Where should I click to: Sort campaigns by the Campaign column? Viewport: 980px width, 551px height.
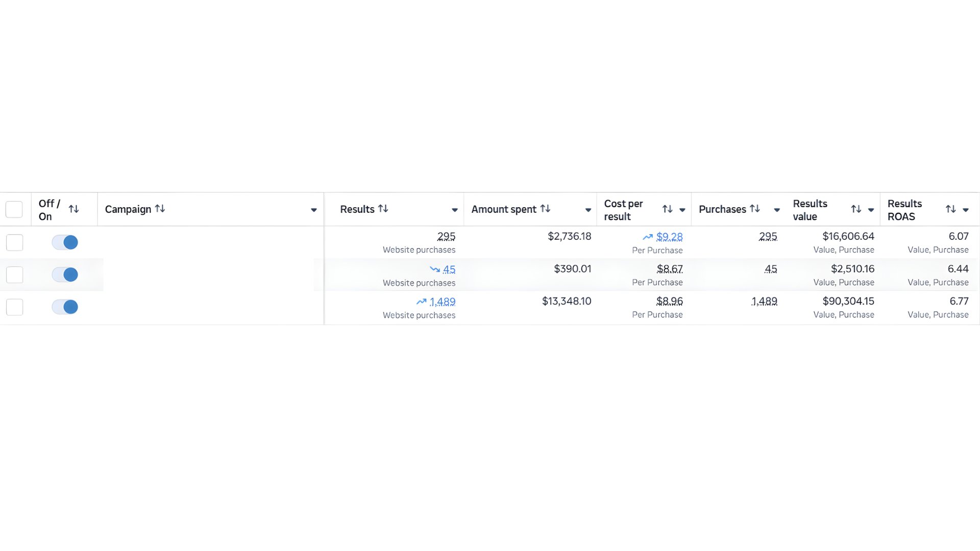pos(160,209)
